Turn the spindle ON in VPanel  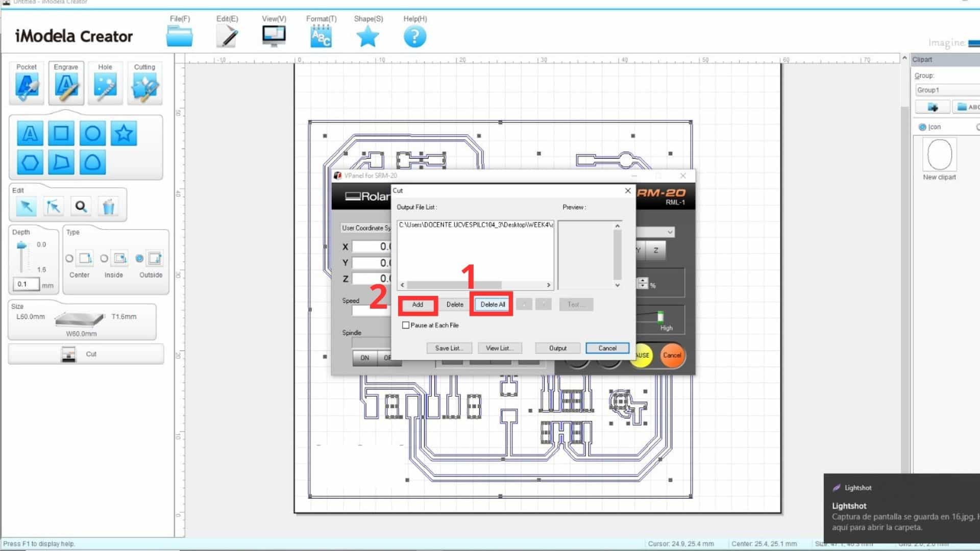point(365,358)
